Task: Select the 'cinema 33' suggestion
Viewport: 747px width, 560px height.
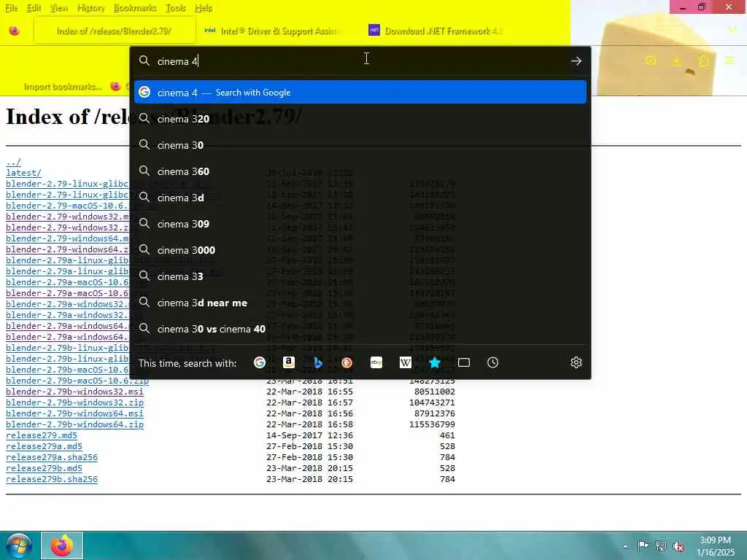Action: click(x=360, y=276)
